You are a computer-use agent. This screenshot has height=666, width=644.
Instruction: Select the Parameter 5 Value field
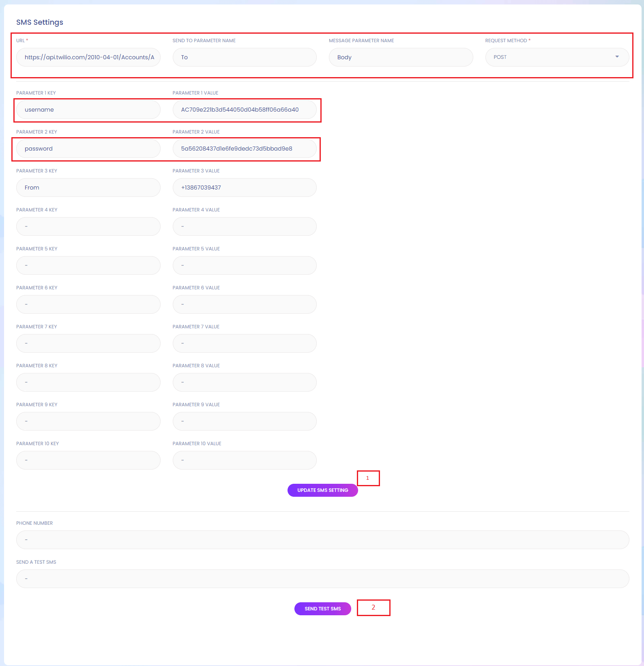tap(244, 265)
